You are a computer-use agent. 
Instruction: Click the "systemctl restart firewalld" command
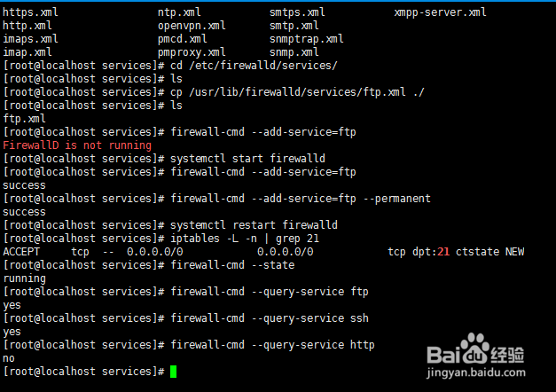[x=254, y=225]
